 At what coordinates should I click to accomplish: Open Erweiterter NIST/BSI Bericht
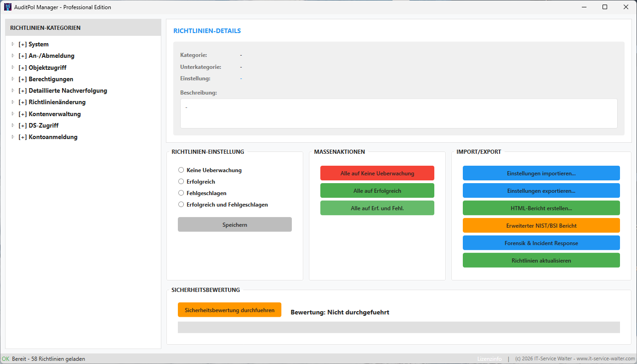point(541,225)
